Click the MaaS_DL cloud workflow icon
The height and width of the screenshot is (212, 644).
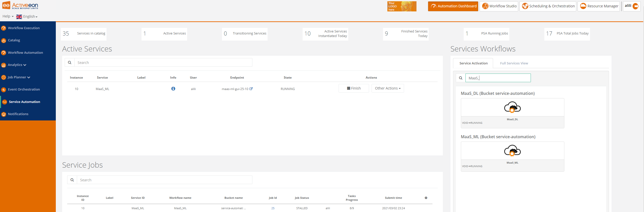click(512, 107)
